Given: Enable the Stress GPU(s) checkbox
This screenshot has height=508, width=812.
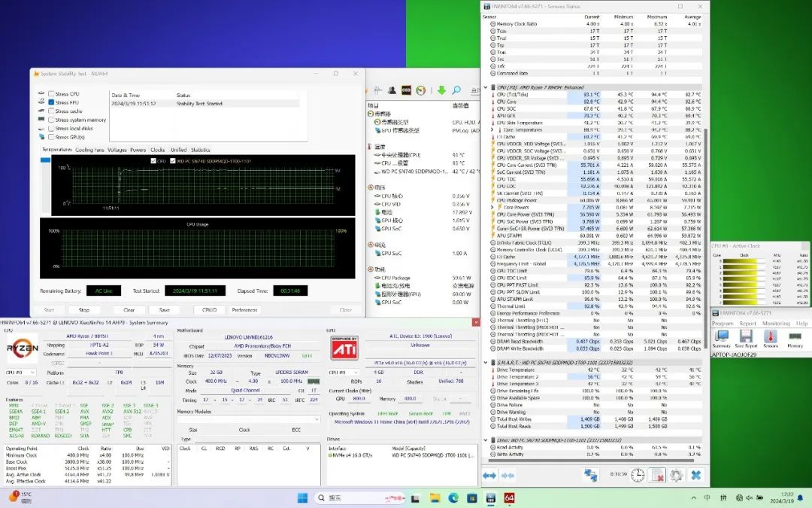Looking at the screenshot, I should (x=51, y=137).
